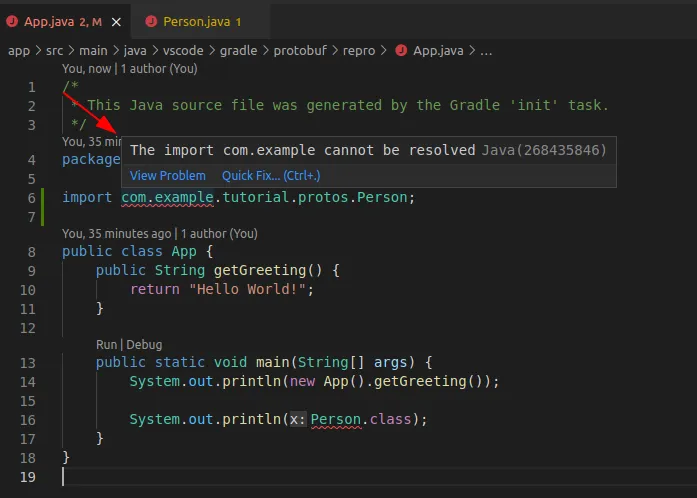Open Quick Fix from the hover popup

(271, 176)
